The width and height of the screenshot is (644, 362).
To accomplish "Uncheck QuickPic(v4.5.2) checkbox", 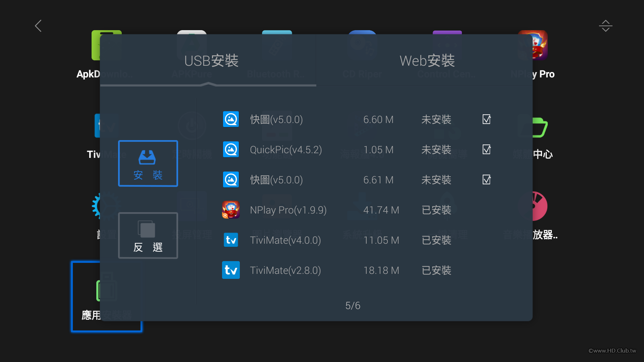I will pos(487,149).
